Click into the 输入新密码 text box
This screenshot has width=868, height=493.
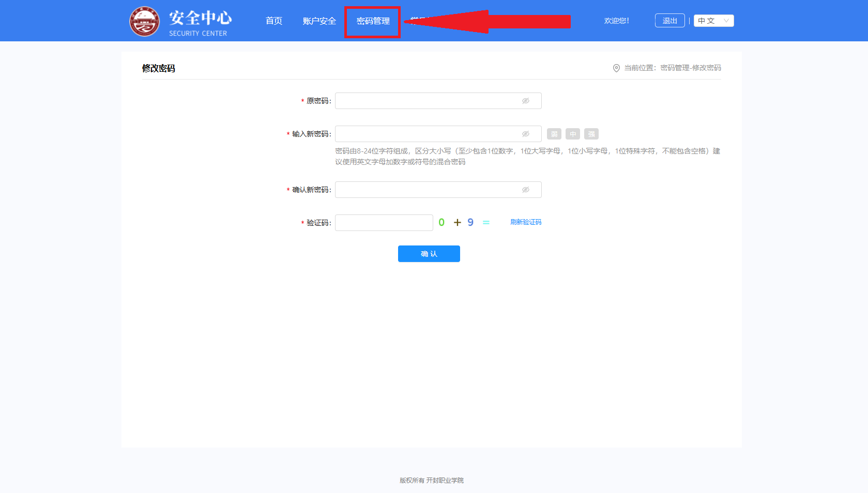(427, 134)
